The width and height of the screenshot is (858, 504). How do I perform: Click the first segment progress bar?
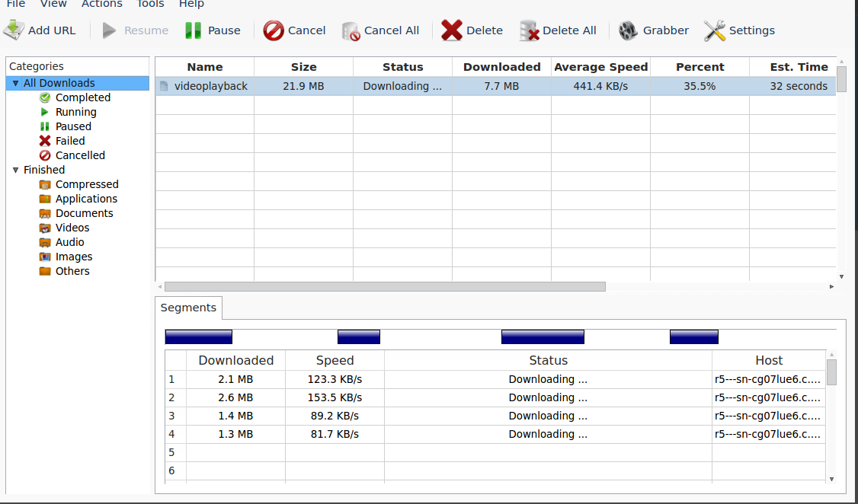(x=198, y=336)
